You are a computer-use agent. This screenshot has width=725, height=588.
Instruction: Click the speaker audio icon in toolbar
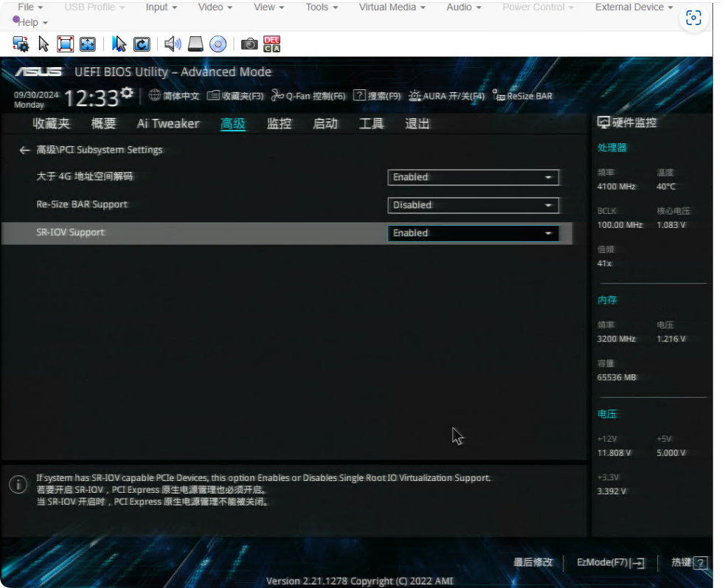(173, 44)
